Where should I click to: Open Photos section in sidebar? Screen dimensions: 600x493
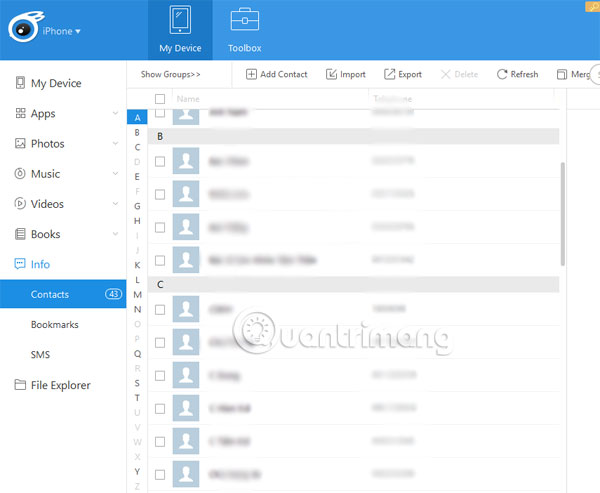(x=47, y=144)
